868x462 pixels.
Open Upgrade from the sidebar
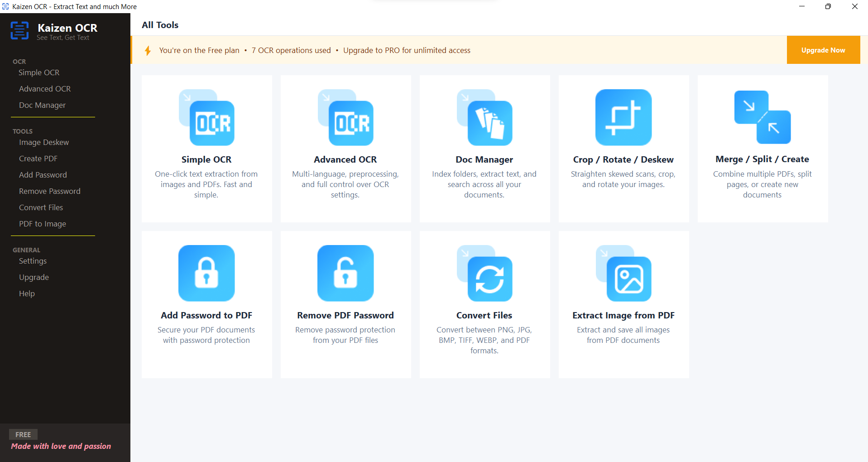tap(34, 277)
